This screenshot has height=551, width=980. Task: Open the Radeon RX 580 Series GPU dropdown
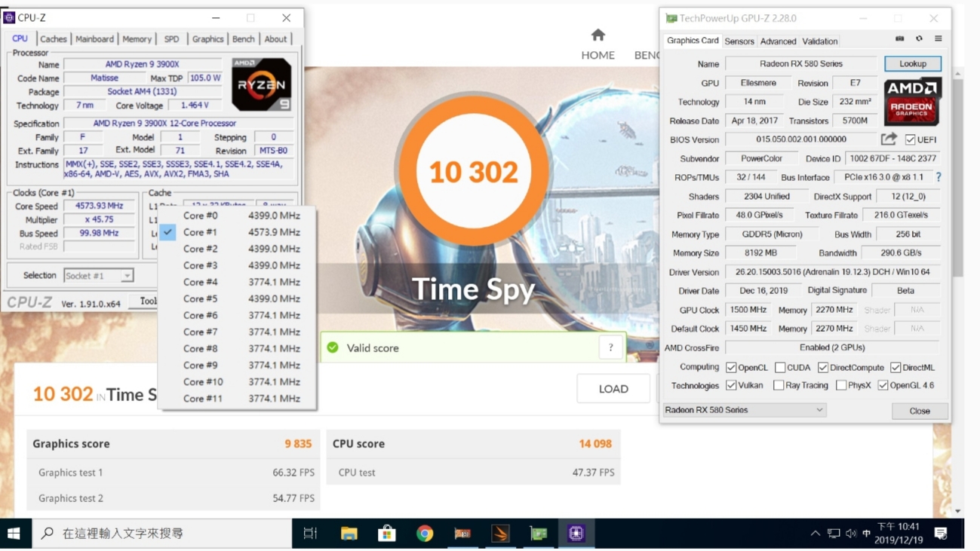744,410
